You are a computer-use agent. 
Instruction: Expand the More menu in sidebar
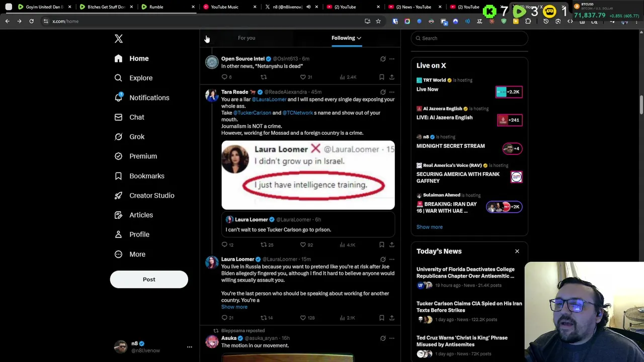pos(130,254)
